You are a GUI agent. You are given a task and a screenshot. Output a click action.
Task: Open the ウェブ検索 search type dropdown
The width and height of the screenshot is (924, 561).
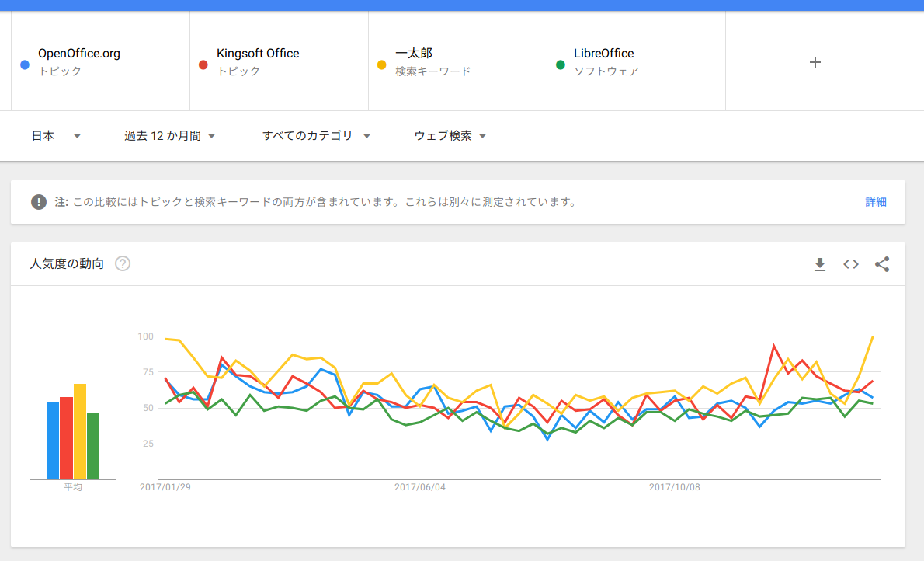tap(450, 136)
